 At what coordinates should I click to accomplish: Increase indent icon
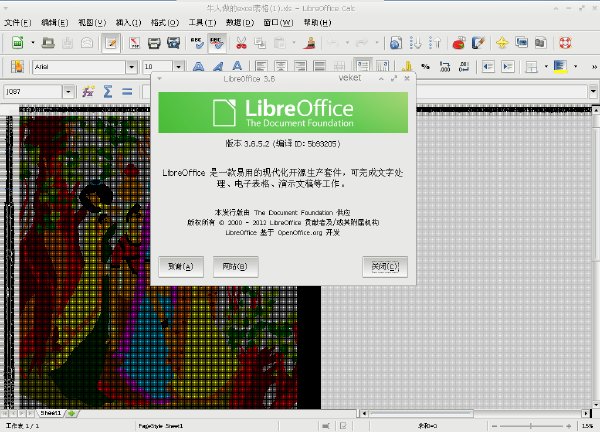click(x=507, y=67)
